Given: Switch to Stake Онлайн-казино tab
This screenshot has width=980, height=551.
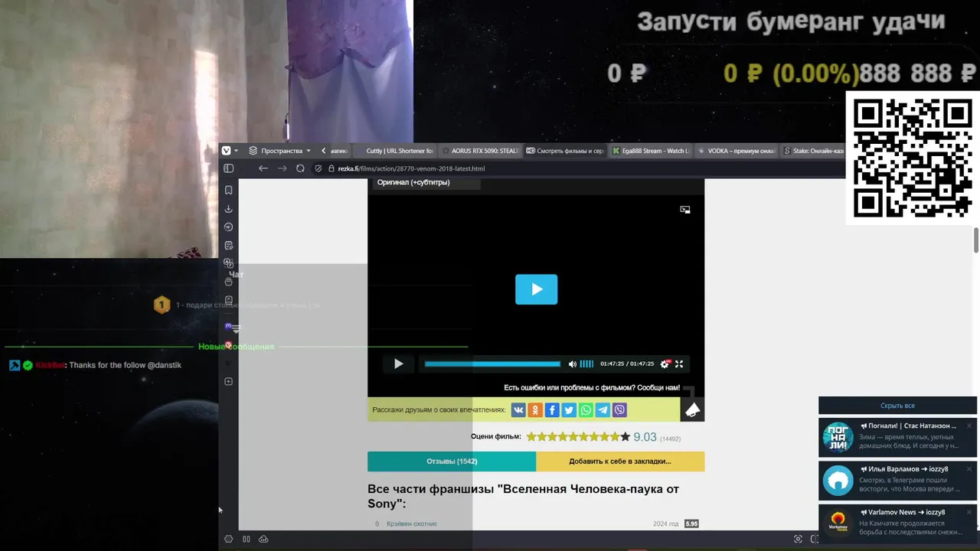Looking at the screenshot, I should pyautogui.click(x=813, y=151).
